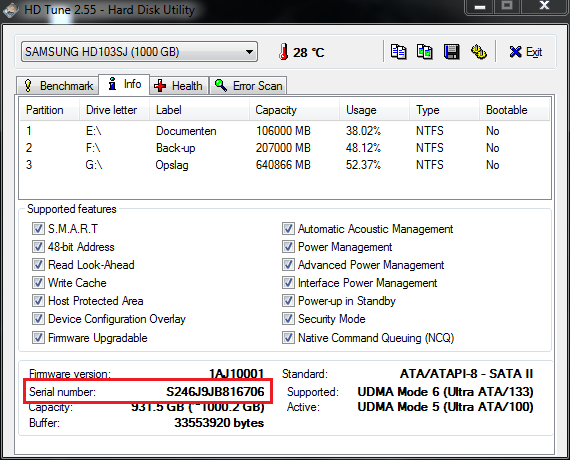Toggle the Security Mode checkbox
The image size is (570, 460).
(288, 319)
